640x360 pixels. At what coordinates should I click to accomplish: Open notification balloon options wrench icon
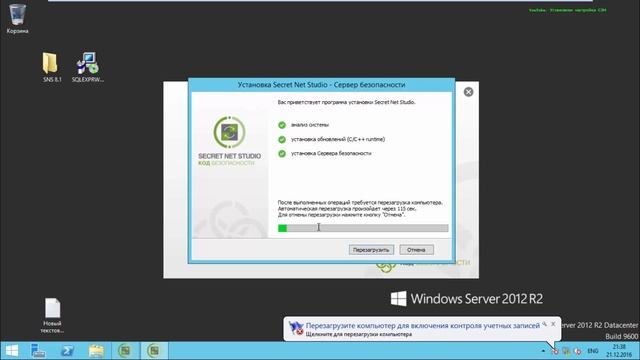click(x=544, y=324)
